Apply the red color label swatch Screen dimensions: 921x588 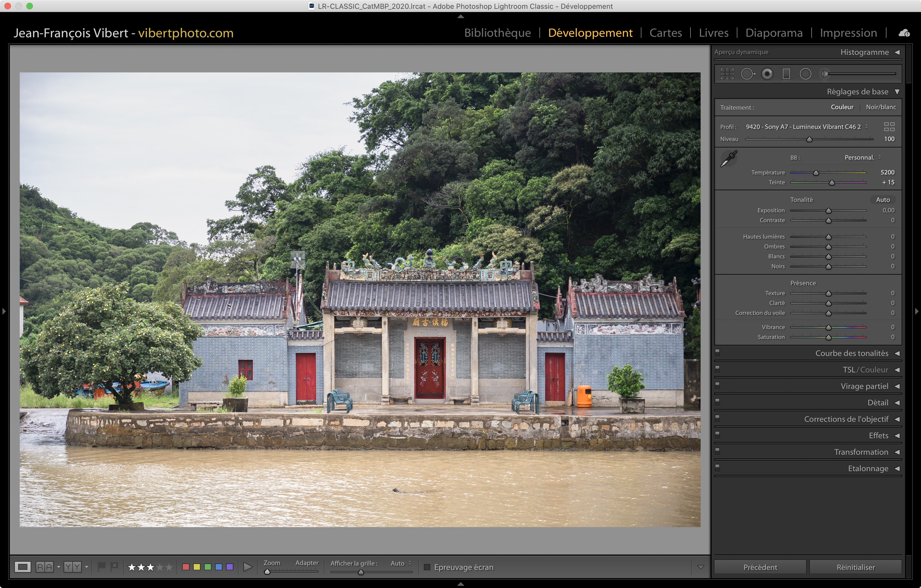186,567
